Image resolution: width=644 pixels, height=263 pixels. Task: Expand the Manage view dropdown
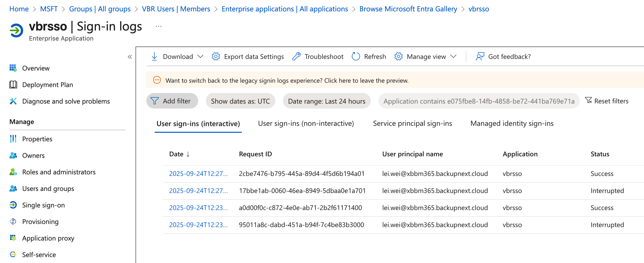(x=453, y=56)
